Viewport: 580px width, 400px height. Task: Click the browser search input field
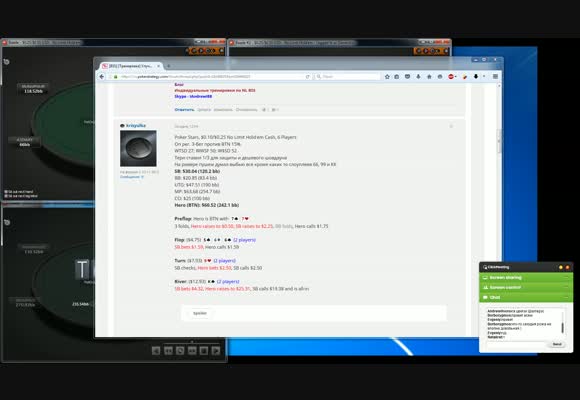347,77
